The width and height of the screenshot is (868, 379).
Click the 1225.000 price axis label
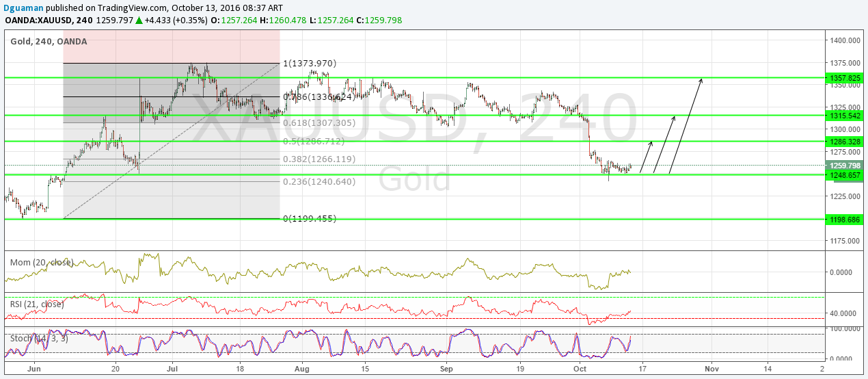[x=845, y=196]
